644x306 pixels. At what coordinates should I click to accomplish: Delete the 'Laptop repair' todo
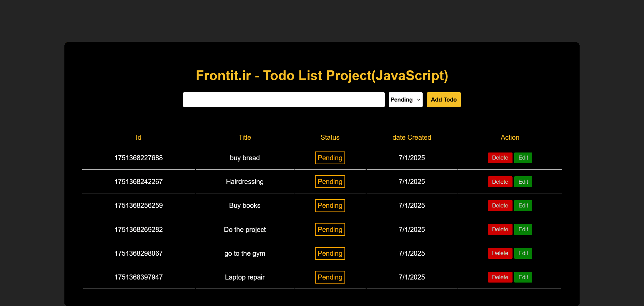point(500,277)
